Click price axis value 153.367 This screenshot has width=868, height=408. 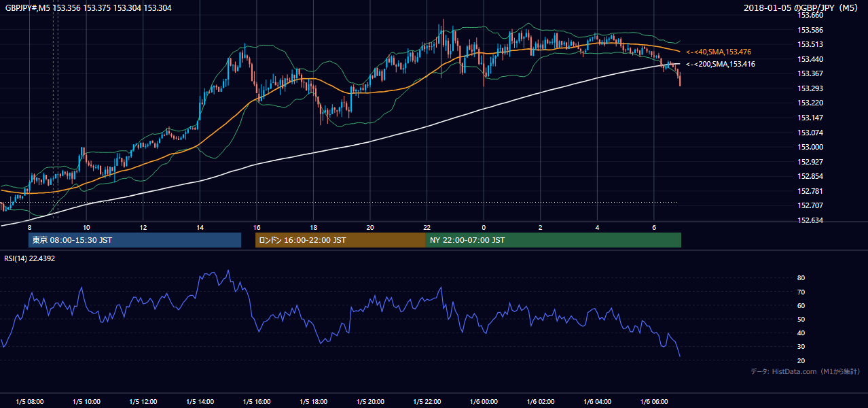(x=810, y=73)
